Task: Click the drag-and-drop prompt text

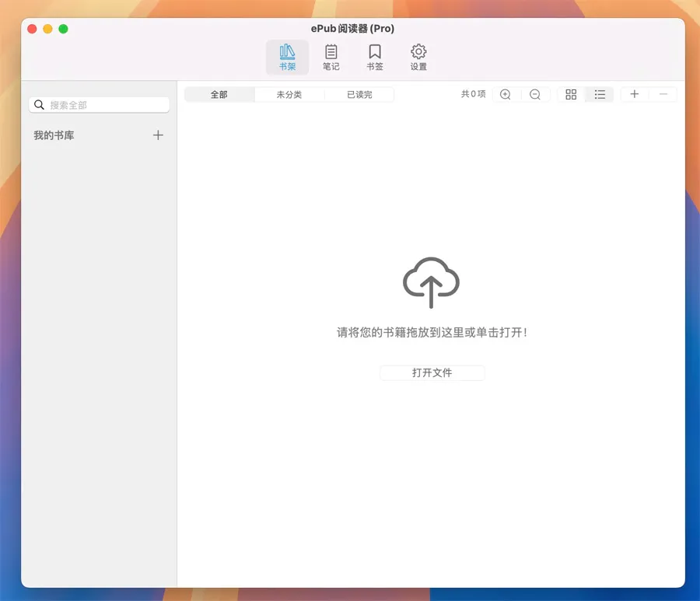Action: coord(432,332)
